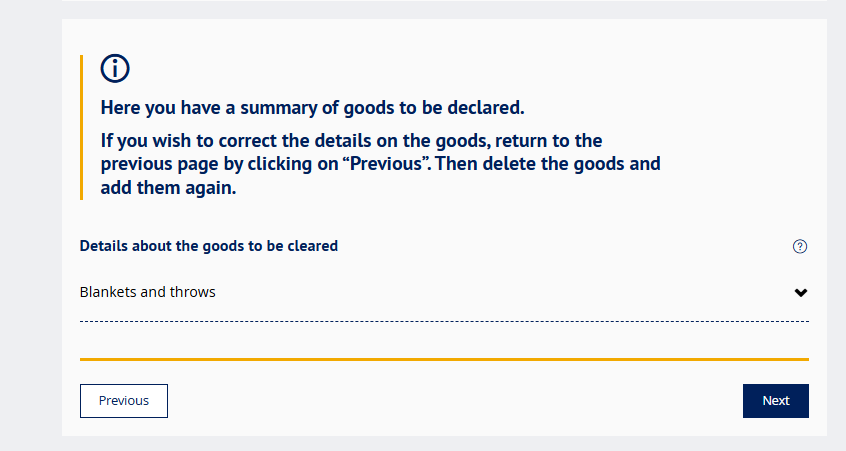Click empty space between Previous and Next buttons
Screen dimensions: 846x451
(450, 401)
